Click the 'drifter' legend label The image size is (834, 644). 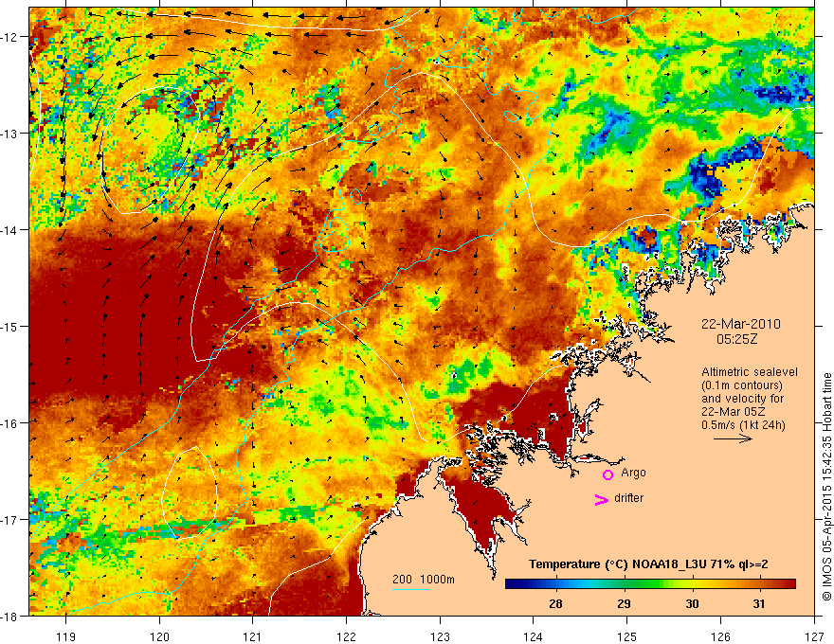[x=628, y=498]
